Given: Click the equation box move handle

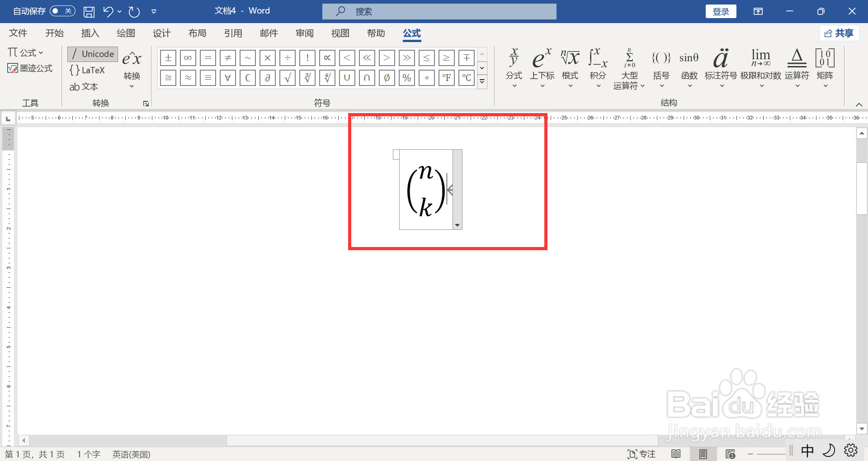Looking at the screenshot, I should click(x=396, y=155).
